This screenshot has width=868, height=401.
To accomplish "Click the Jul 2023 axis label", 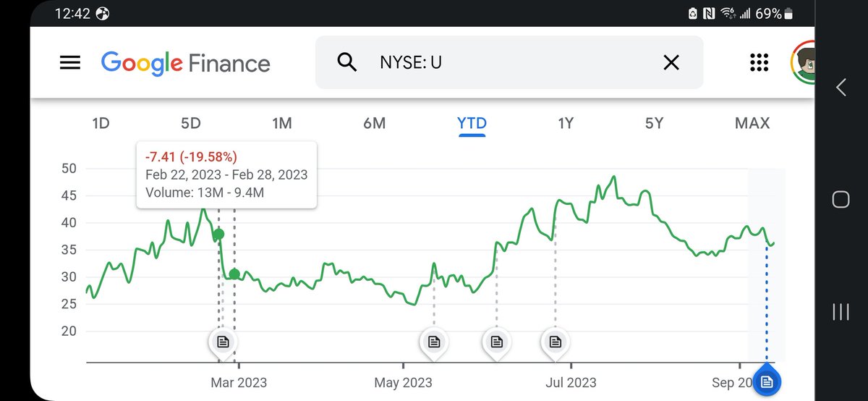I will coord(572,382).
